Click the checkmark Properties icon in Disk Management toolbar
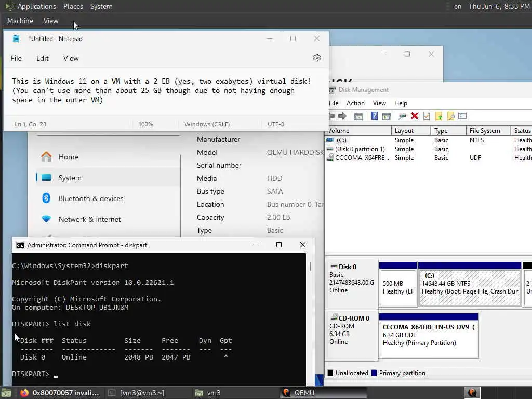Screen dimensions: 532x399 (427, 116)
